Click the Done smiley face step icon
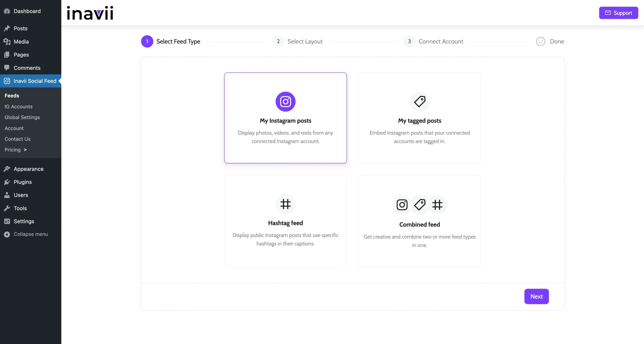The image size is (644, 344). 540,42
